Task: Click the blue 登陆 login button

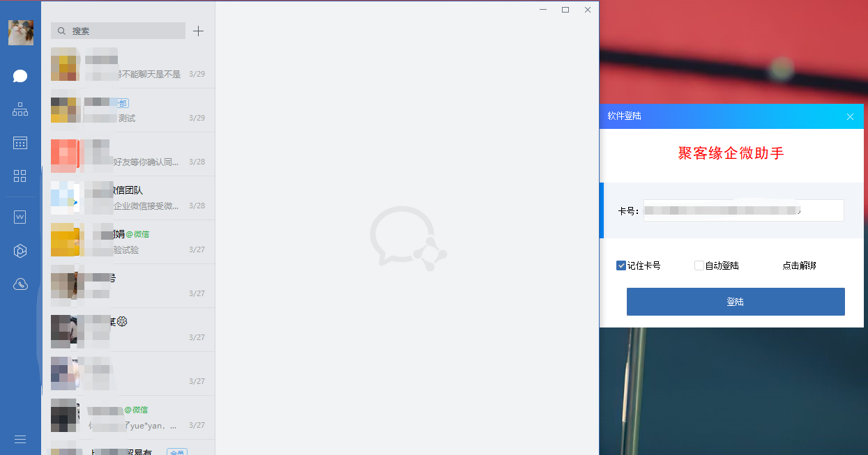Action: 736,302
